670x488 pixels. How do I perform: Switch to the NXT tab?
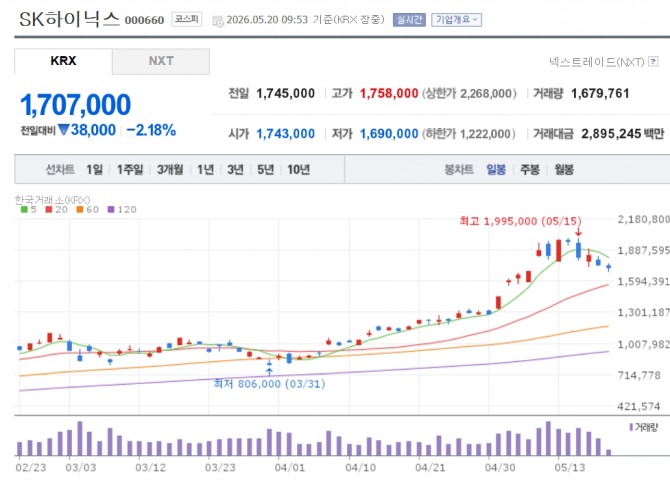tap(161, 61)
